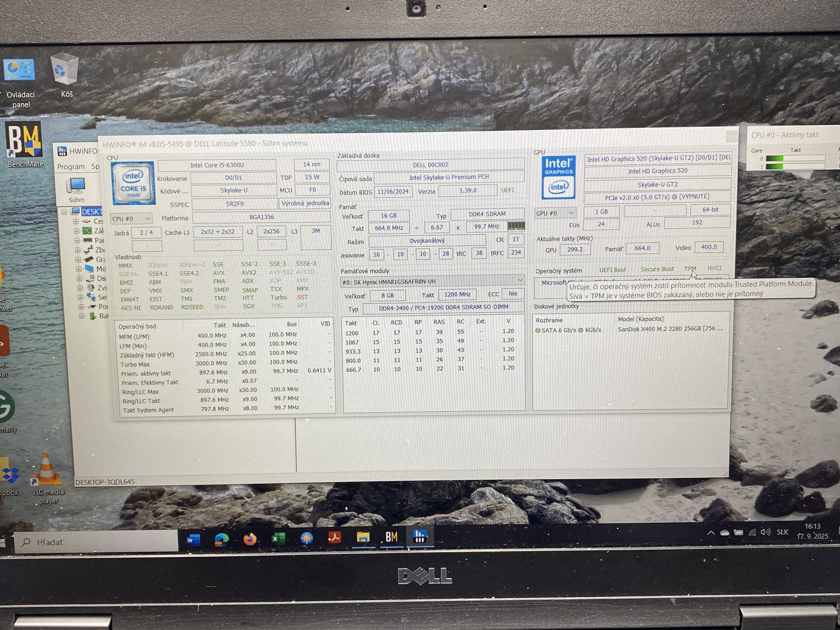This screenshot has width=840, height=630.
Task: Click the AES-NI feature flag
Action: (x=131, y=307)
